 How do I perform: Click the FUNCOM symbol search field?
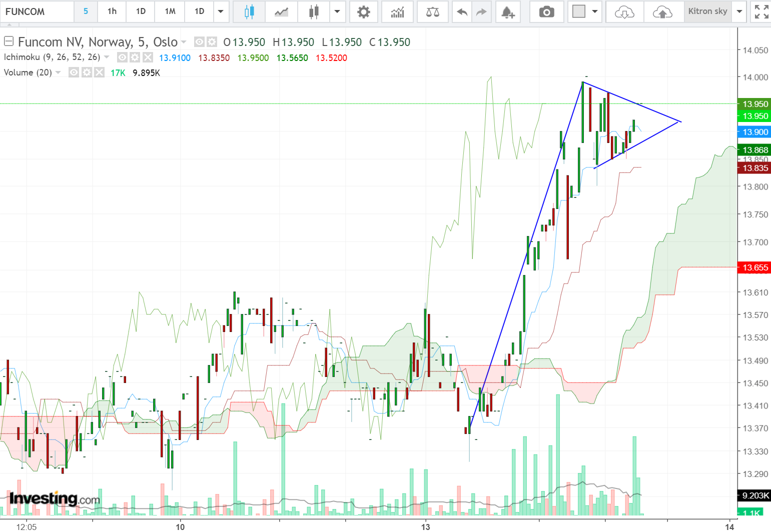pyautogui.click(x=37, y=11)
